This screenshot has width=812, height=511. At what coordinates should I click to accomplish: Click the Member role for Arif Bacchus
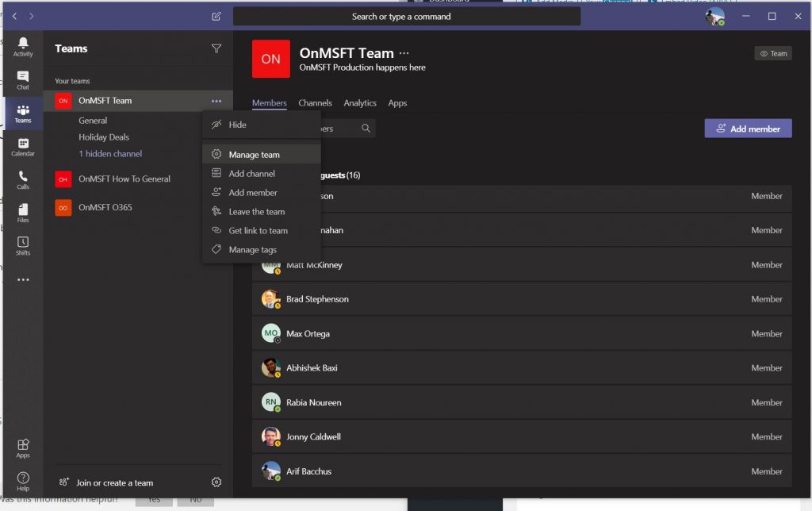[x=767, y=471]
